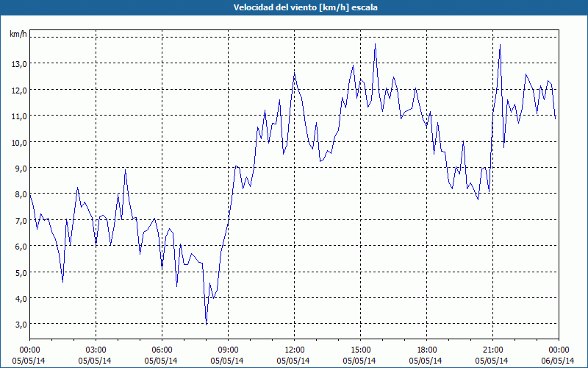Click the 15:00 time label
The image size is (588, 368).
coord(360,350)
